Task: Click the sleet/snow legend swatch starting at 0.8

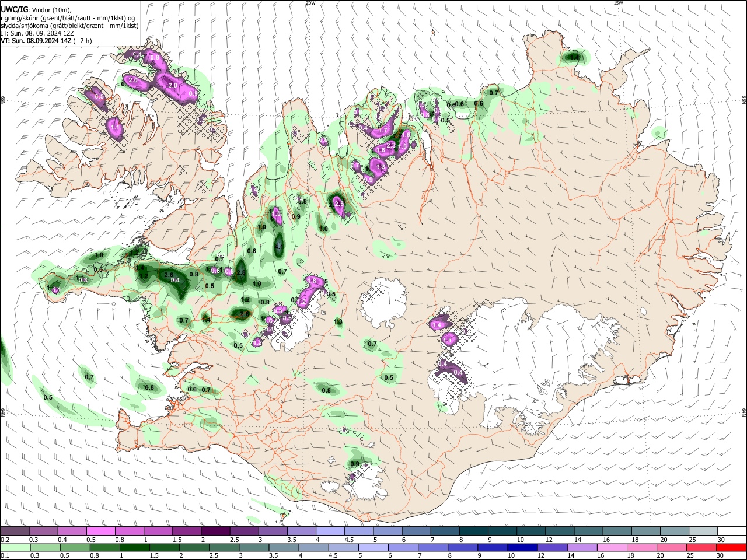Action: 129,531
